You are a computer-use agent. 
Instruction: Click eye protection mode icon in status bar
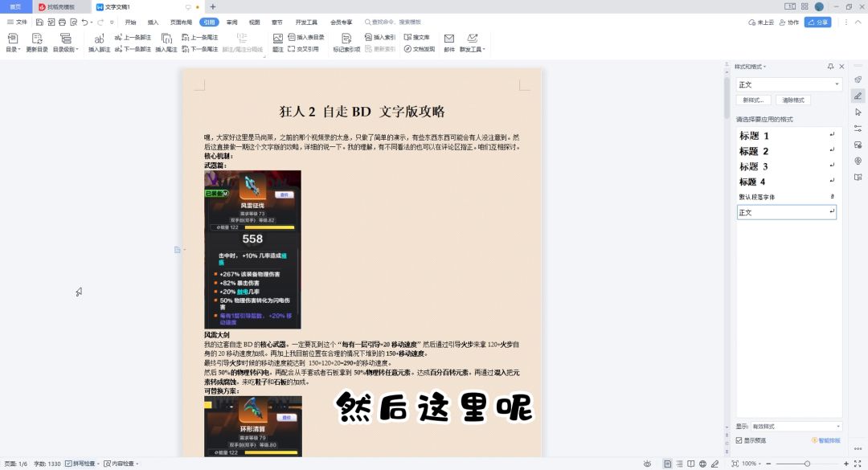(647, 464)
